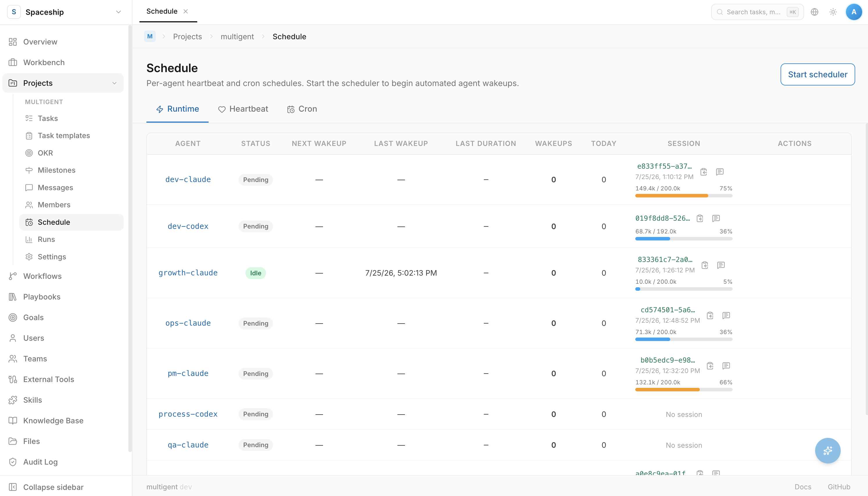The height and width of the screenshot is (496, 868).
Task: Open pm-claude session messages icon
Action: point(726,366)
